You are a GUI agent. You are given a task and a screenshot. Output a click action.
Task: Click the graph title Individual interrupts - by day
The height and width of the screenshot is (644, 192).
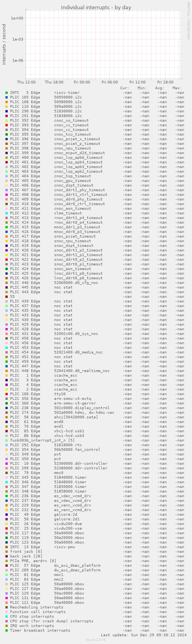coord(96,8)
